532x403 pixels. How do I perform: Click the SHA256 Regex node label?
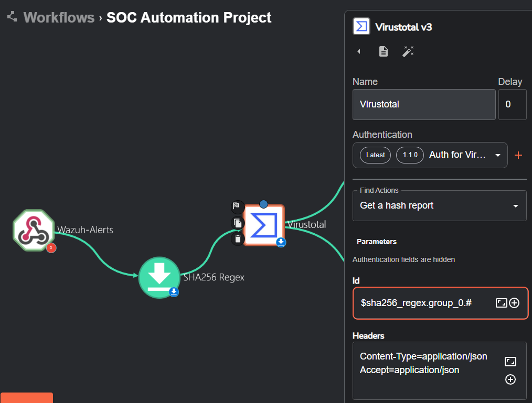[x=214, y=277]
